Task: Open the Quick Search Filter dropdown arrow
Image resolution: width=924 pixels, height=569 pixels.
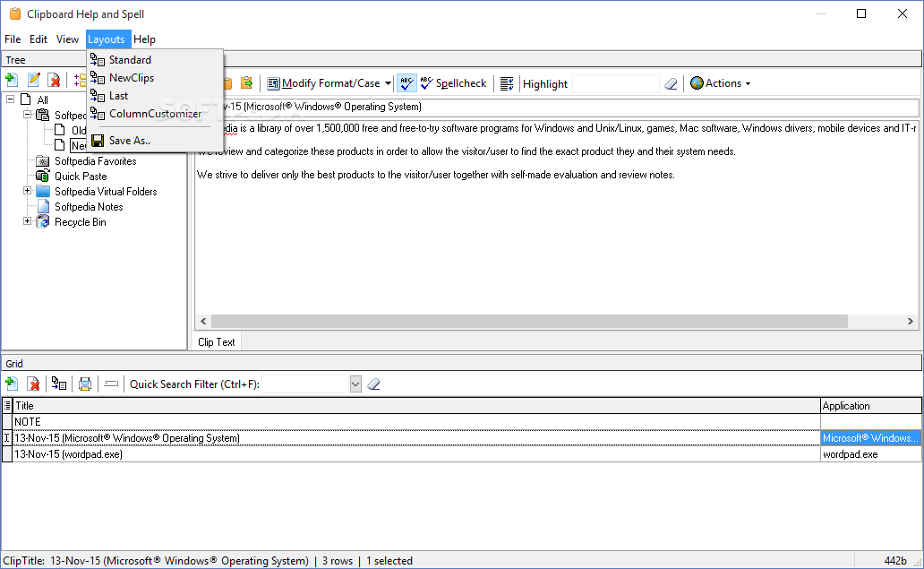Action: point(355,384)
